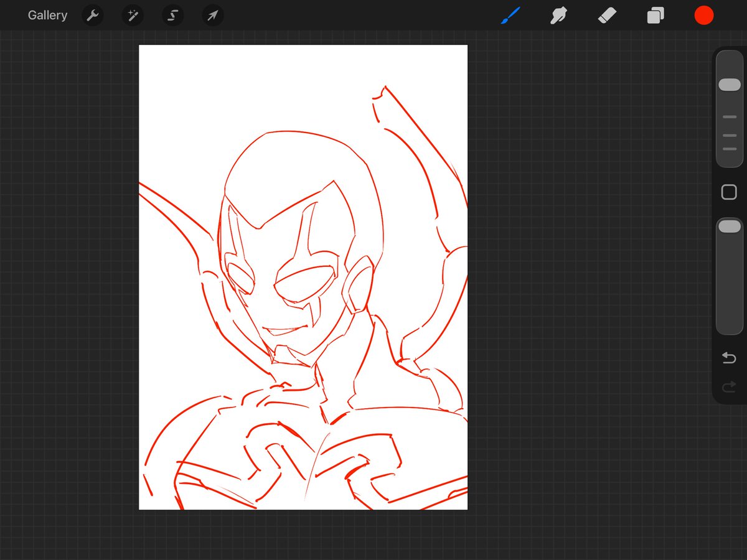Select the Brush tool
The image size is (747, 560).
click(x=510, y=16)
